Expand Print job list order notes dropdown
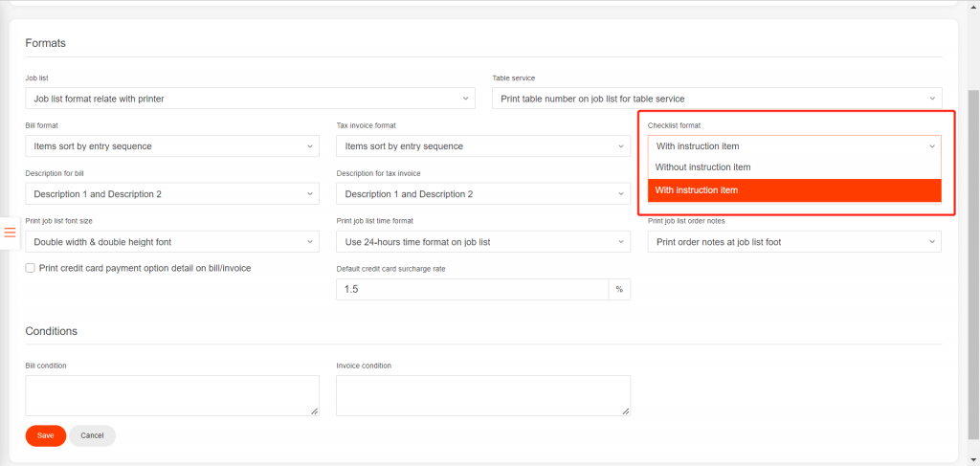980x466 pixels. (793, 242)
